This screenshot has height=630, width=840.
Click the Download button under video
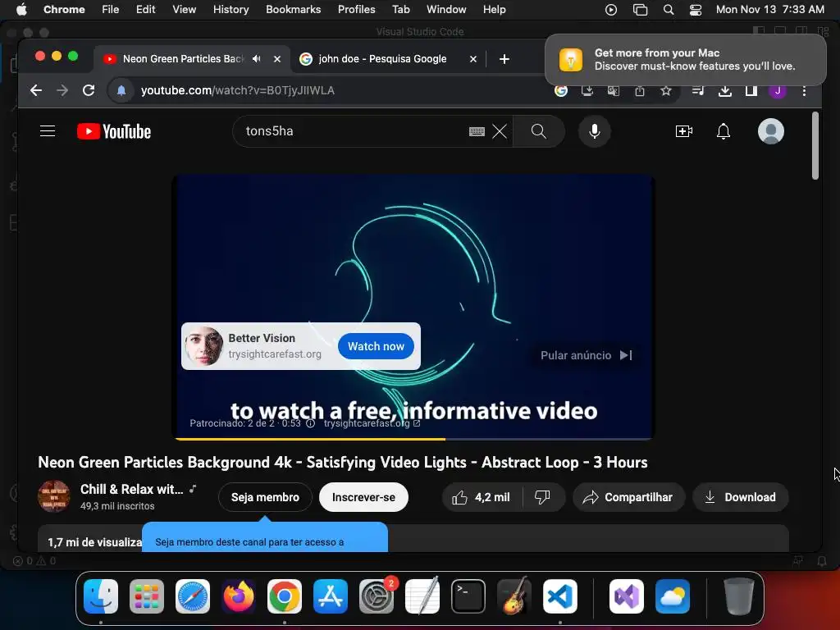click(x=741, y=497)
